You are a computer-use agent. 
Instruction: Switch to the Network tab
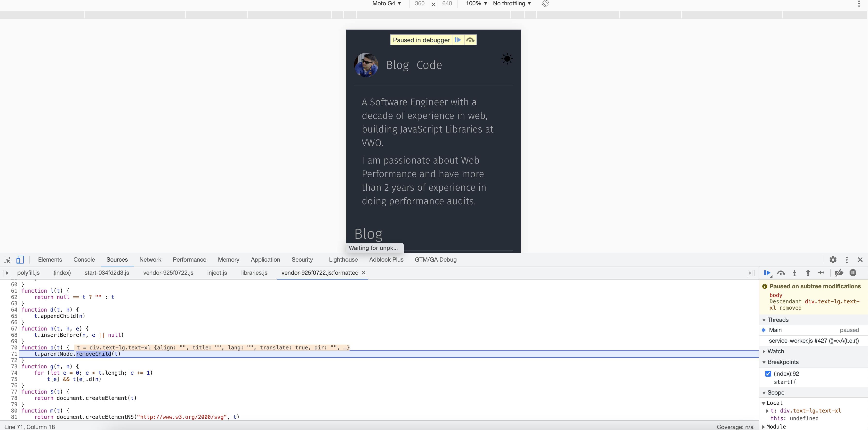point(150,260)
